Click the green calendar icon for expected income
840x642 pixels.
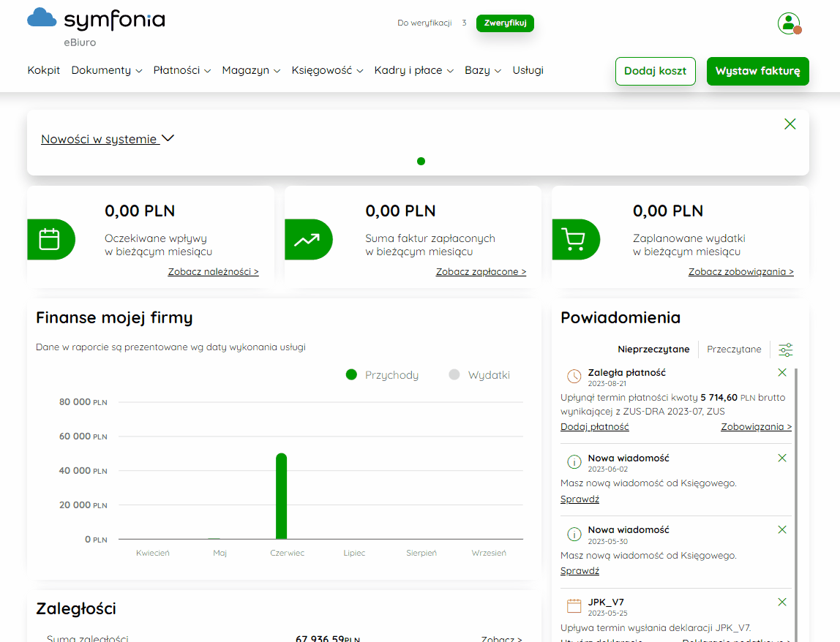point(49,239)
